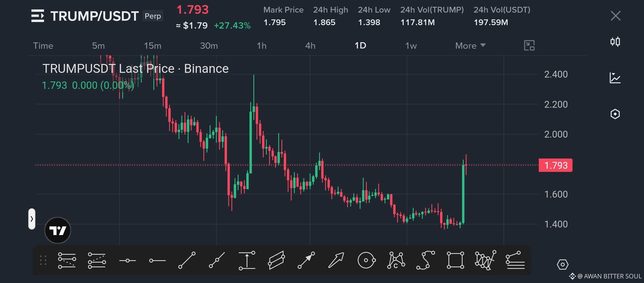Click the red 1.793 price axis label
The width and height of the screenshot is (644, 283).
[x=556, y=165]
